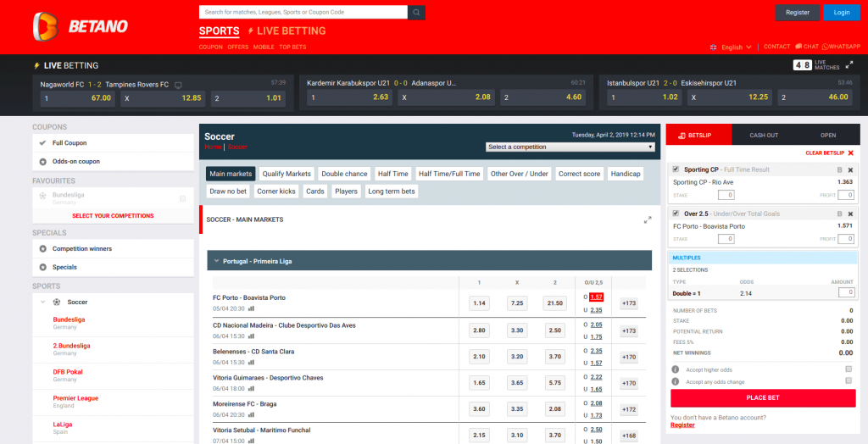Viewport: 868px width, 444px height.
Task: Click the Odds-on coupon plus icon
Action: tap(42, 162)
